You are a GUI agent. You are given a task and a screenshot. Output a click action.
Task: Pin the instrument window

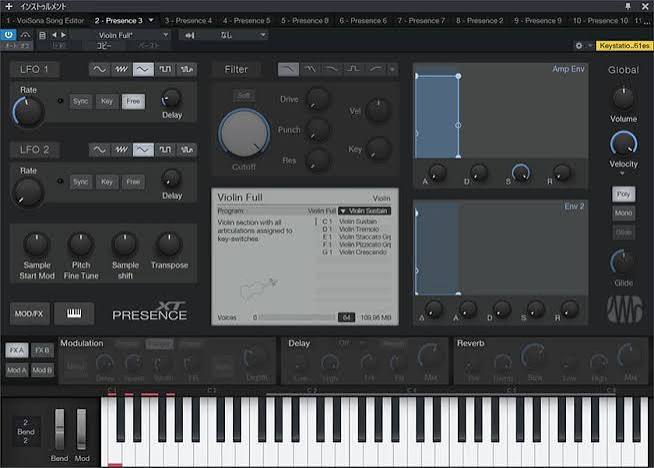coord(628,6)
